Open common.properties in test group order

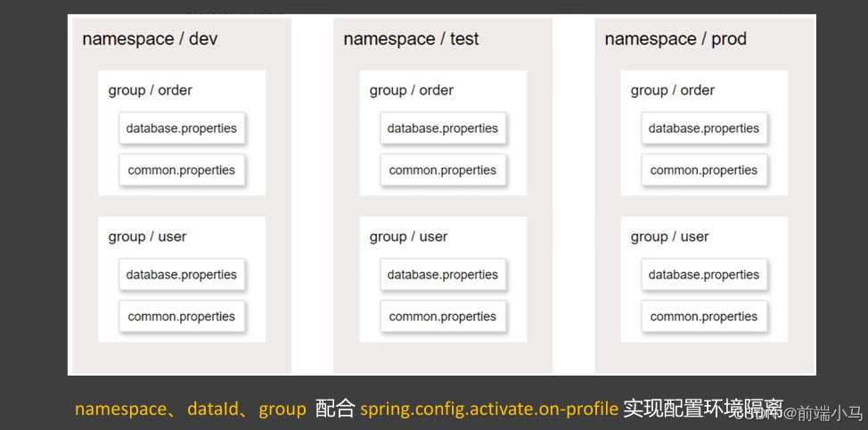point(443,170)
